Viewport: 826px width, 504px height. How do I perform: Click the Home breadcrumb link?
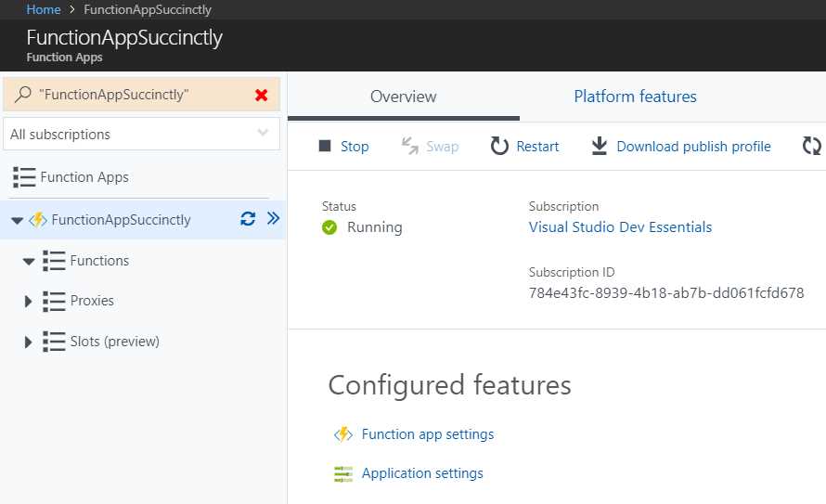(44, 9)
